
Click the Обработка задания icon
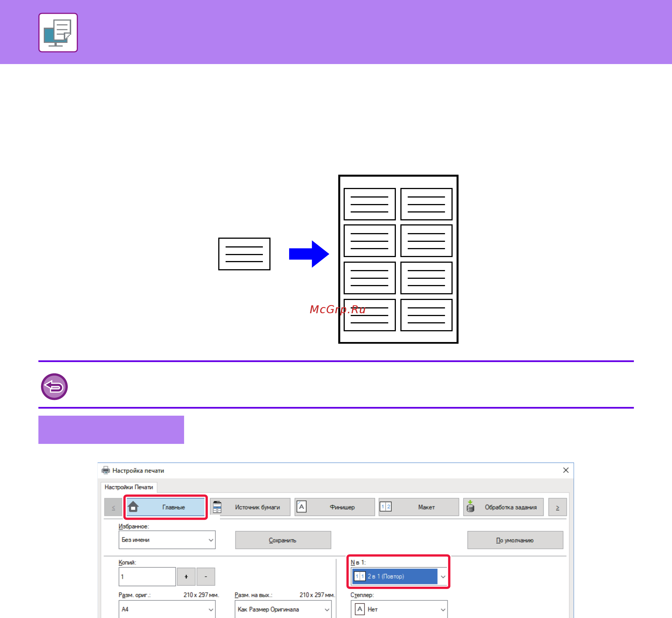pos(470,507)
